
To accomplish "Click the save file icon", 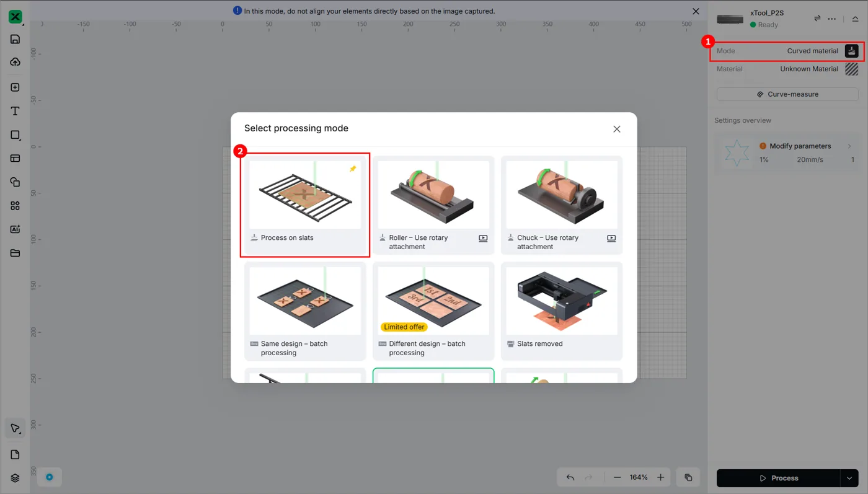I will click(15, 39).
